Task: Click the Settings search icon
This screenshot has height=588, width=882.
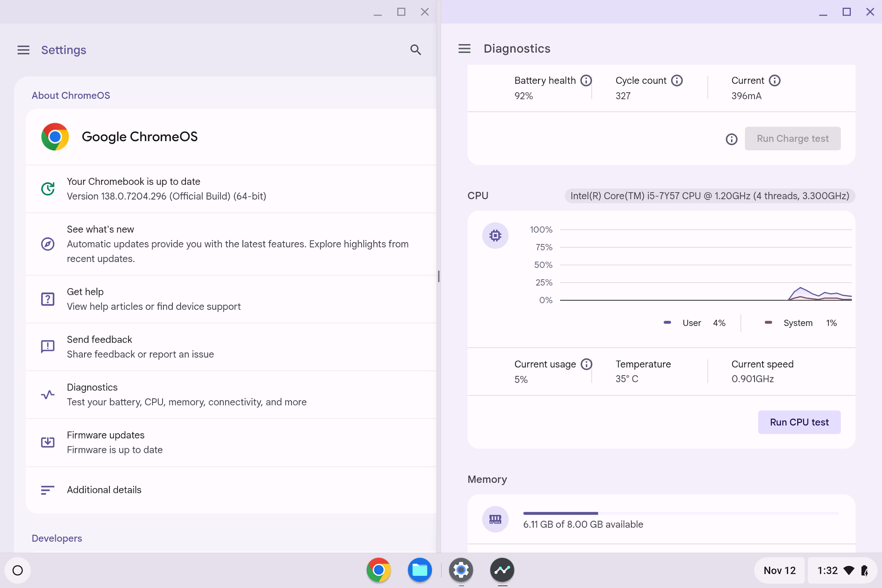Action: [x=415, y=50]
